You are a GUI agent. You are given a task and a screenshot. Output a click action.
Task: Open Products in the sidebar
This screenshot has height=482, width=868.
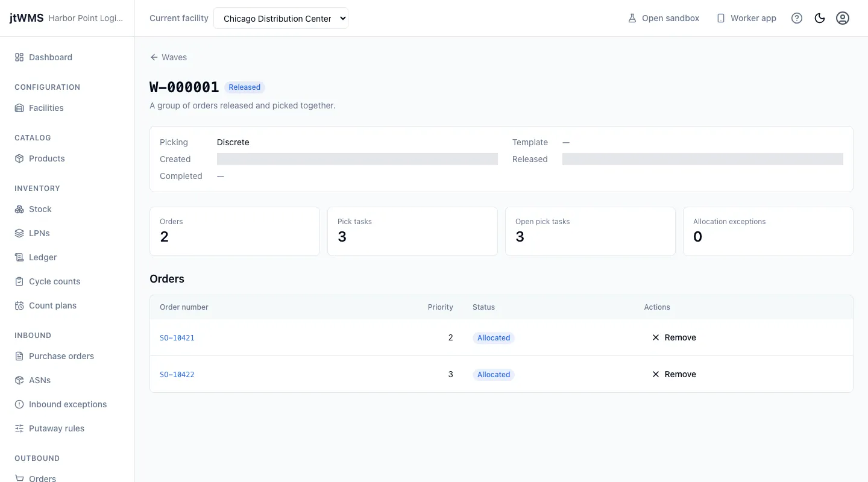[67, 158]
